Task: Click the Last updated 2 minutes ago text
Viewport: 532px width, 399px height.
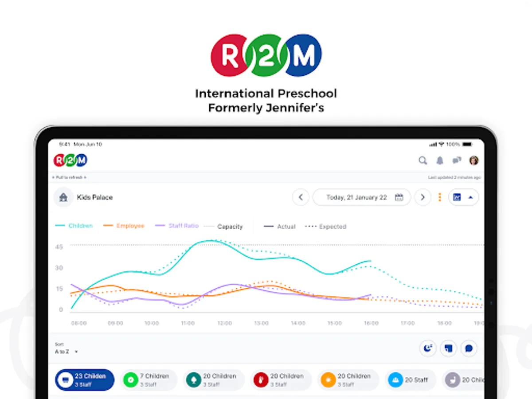Action: pyautogui.click(x=454, y=177)
